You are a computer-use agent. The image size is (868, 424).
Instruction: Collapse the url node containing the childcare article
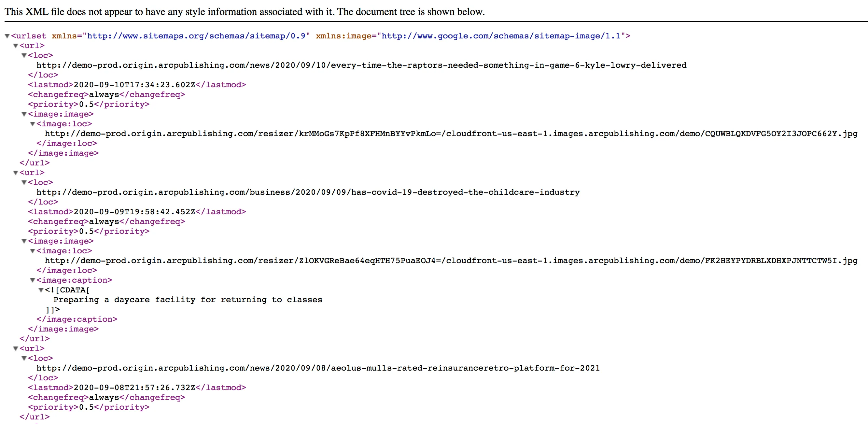[x=16, y=173]
